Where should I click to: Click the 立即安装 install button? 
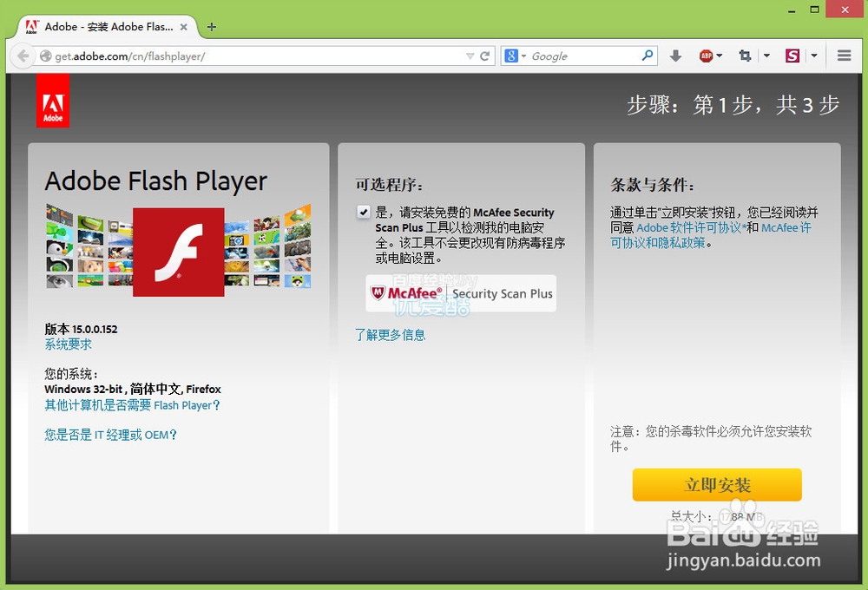point(717,485)
